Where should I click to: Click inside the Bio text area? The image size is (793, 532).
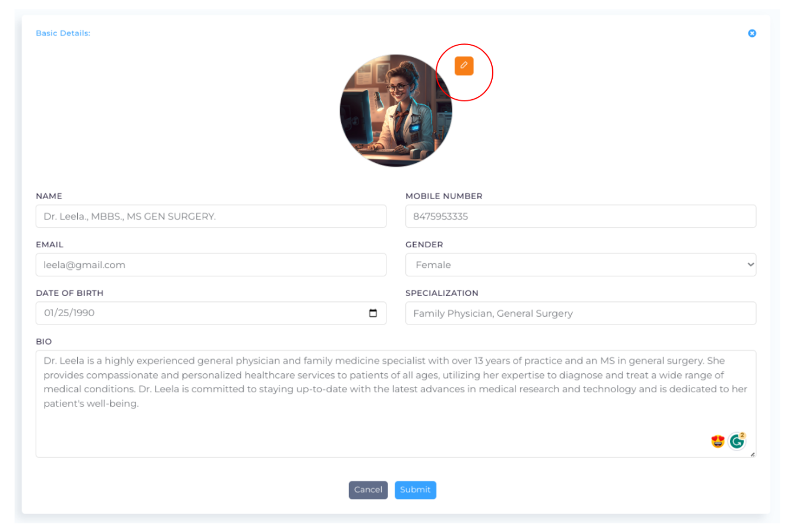click(396, 404)
